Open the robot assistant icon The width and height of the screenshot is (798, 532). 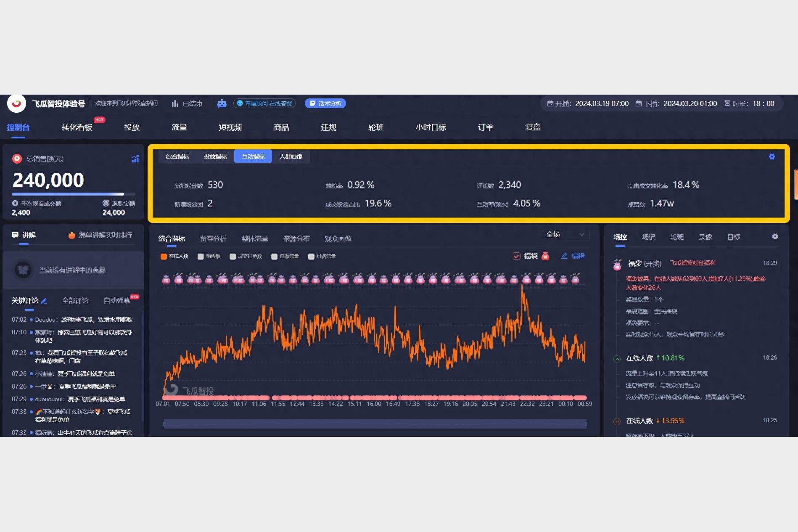pyautogui.click(x=222, y=103)
